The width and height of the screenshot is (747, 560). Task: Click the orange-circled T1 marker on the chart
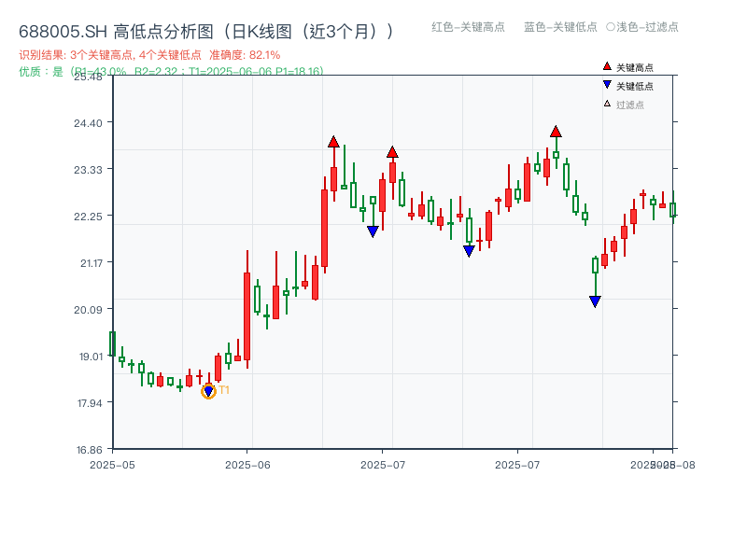tap(207, 389)
